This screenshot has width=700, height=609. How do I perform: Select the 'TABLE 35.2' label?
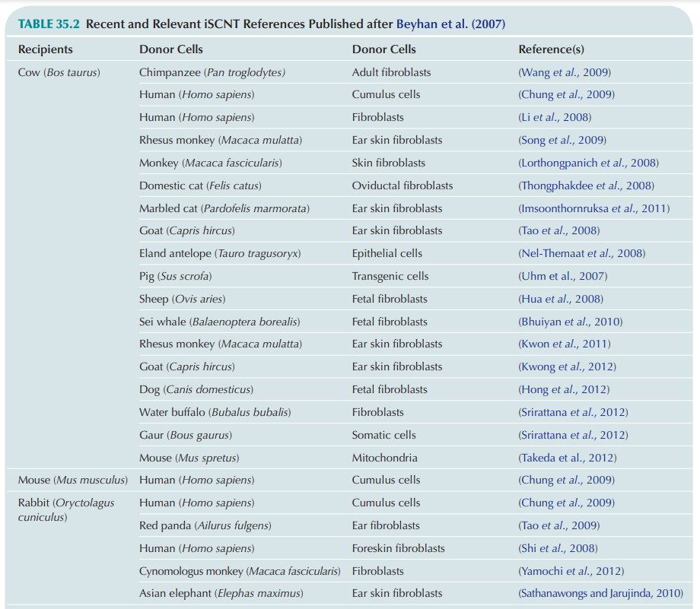pyautogui.click(x=49, y=24)
